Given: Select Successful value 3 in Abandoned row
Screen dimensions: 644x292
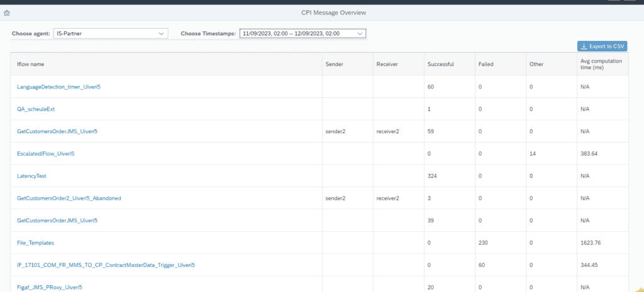Looking at the screenshot, I should click(x=429, y=198).
